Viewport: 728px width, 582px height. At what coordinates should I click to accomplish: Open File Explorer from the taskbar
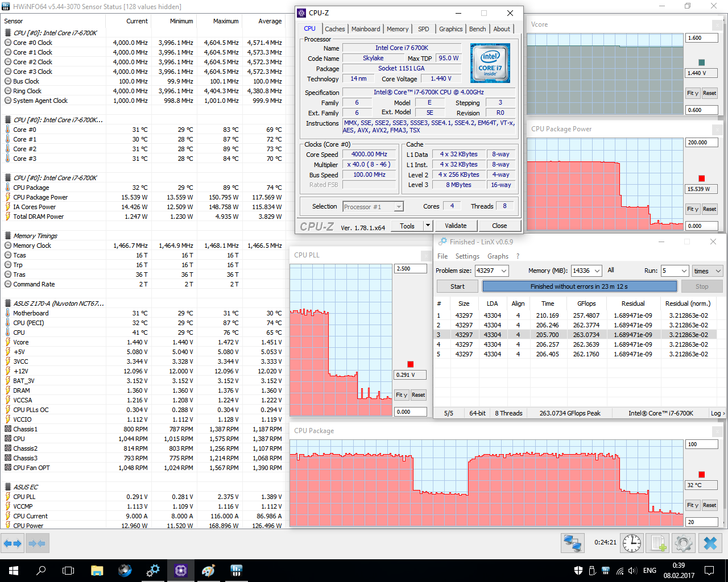pyautogui.click(x=97, y=571)
